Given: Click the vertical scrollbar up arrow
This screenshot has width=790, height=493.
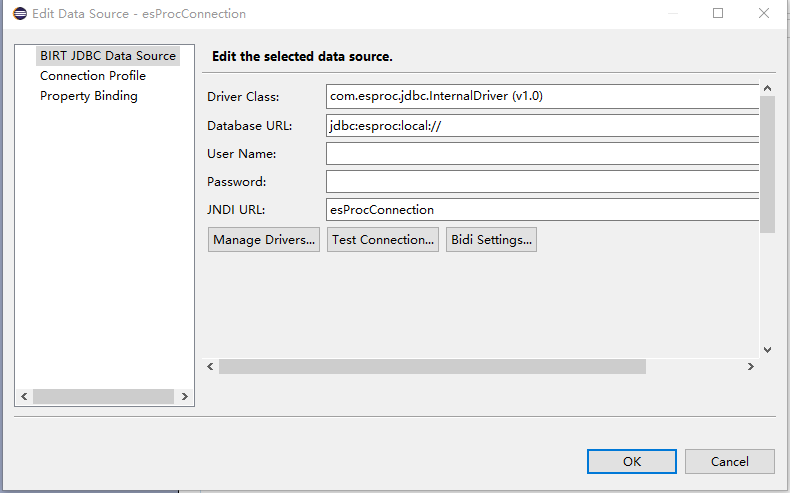Looking at the screenshot, I should click(767, 90).
